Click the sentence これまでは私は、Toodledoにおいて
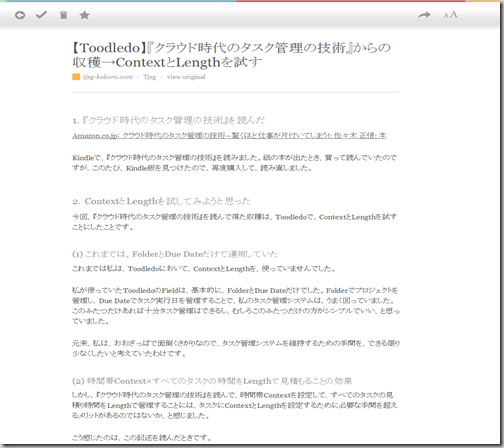This screenshot has height=448, width=504. click(204, 269)
